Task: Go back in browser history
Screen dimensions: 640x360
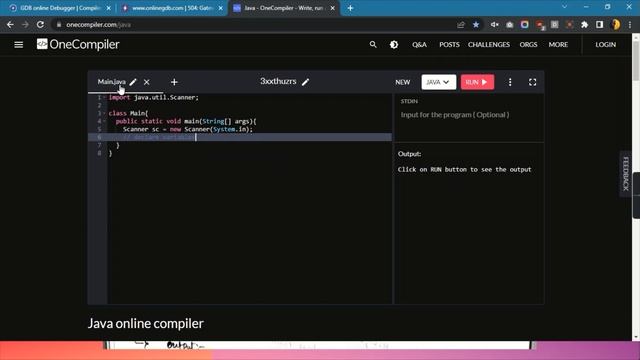Action: (x=10, y=24)
